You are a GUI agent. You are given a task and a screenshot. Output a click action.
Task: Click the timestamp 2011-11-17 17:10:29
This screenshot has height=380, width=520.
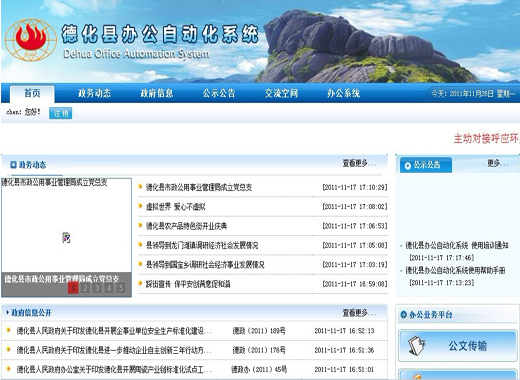coord(355,187)
